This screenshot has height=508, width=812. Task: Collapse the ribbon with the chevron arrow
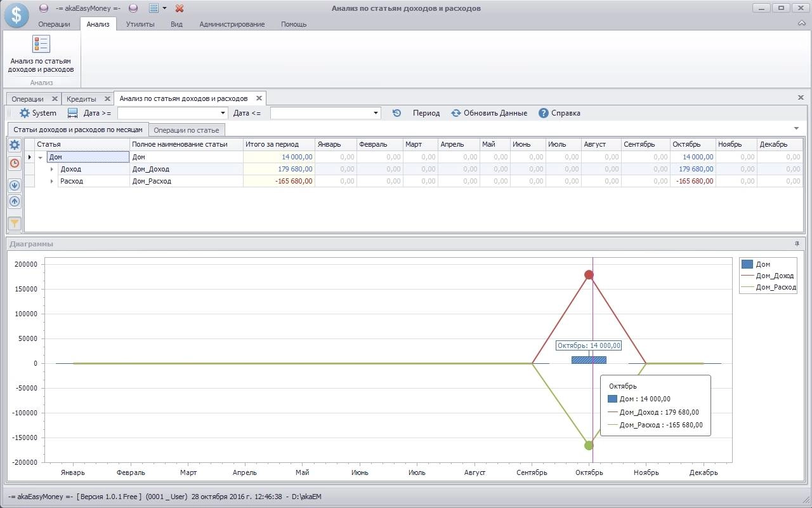pos(801,23)
